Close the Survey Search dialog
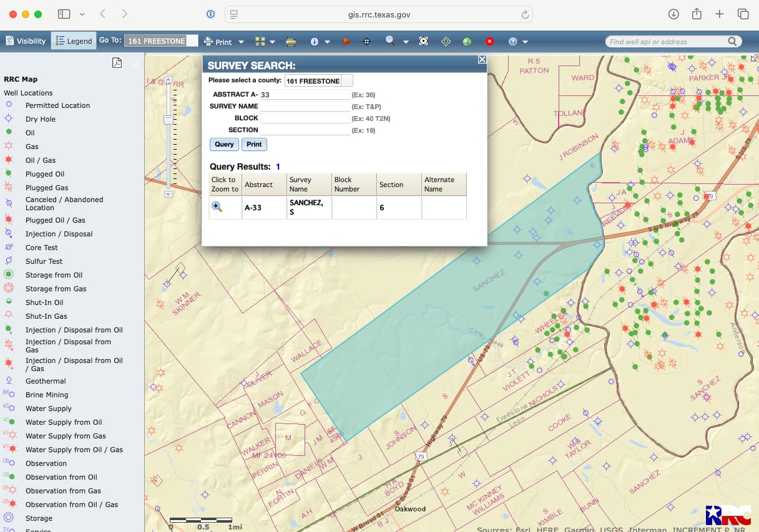 482,59
